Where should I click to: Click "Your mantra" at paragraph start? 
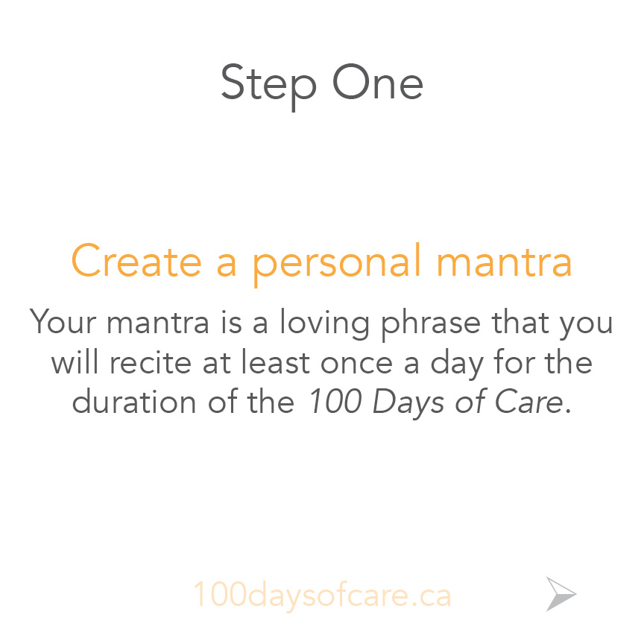pos(119,321)
